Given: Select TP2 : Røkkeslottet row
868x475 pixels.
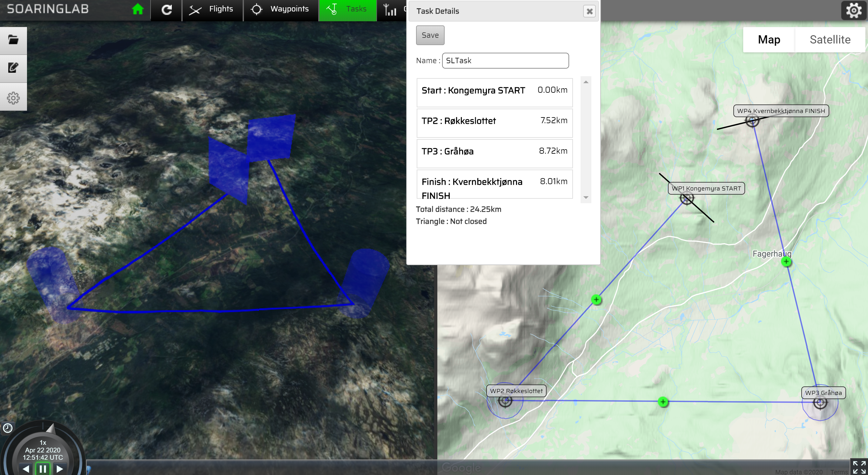Looking at the screenshot, I should [x=494, y=123].
